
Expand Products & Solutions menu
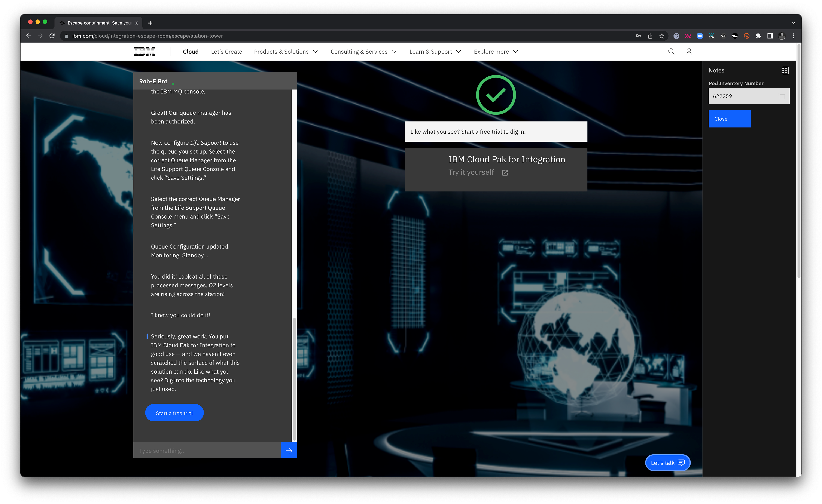(x=286, y=52)
